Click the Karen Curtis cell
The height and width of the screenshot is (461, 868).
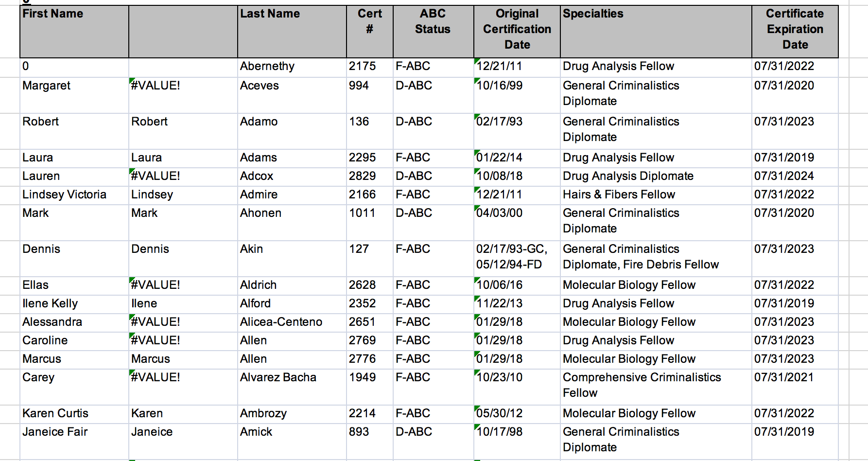pos(74,414)
